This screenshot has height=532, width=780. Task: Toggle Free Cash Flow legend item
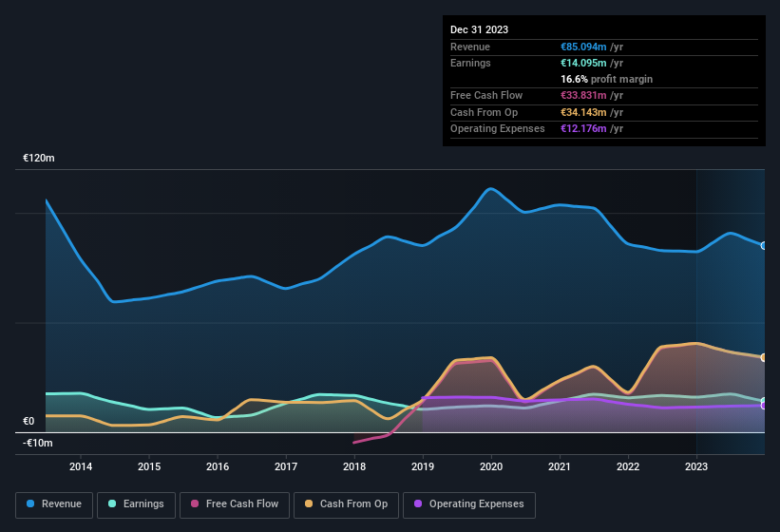(234, 503)
